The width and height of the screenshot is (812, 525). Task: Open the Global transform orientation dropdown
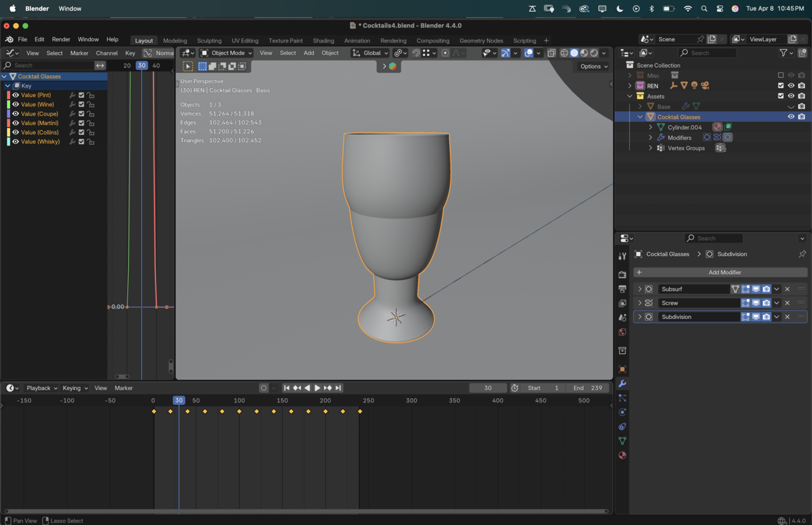[x=370, y=53]
